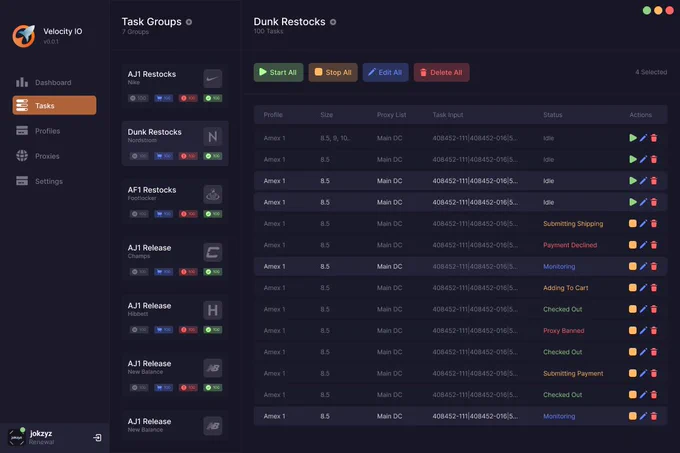Screen dimensions: 680x453
Task: Click the Stop All button
Action: [x=333, y=72]
